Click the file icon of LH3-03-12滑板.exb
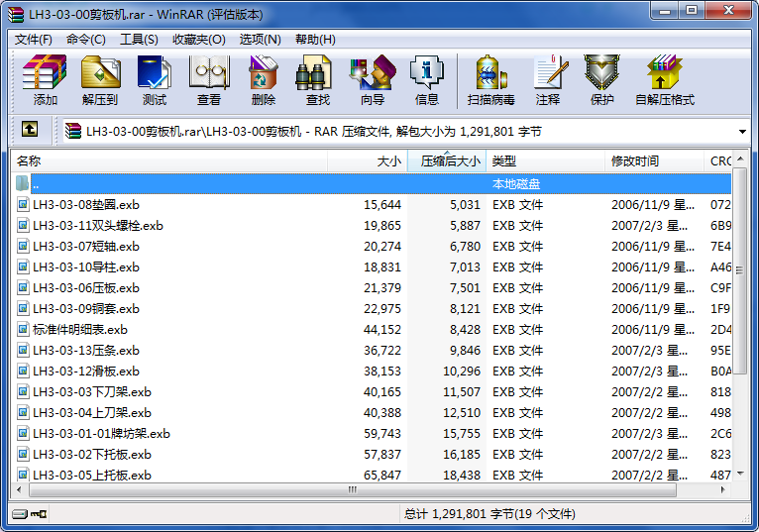The width and height of the screenshot is (759, 532). click(x=23, y=371)
